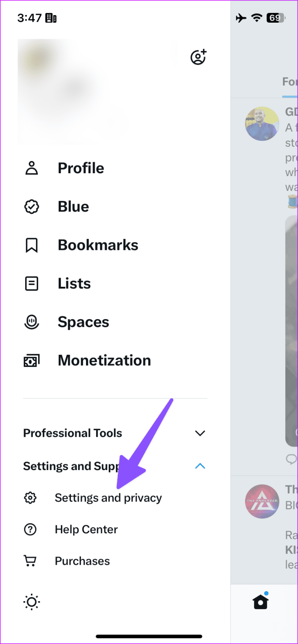Viewport: 298px width, 644px height.
Task: Open the Help Center menu entry
Action: click(x=86, y=529)
